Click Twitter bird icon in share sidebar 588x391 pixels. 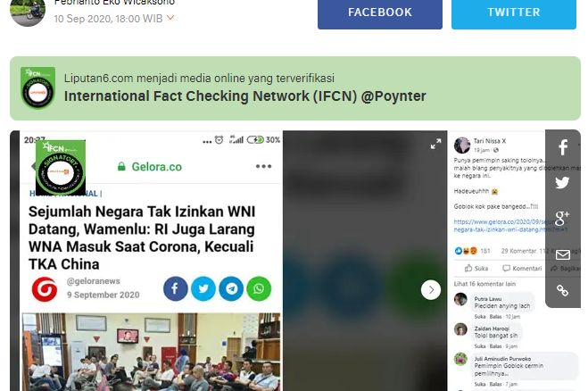(562, 183)
